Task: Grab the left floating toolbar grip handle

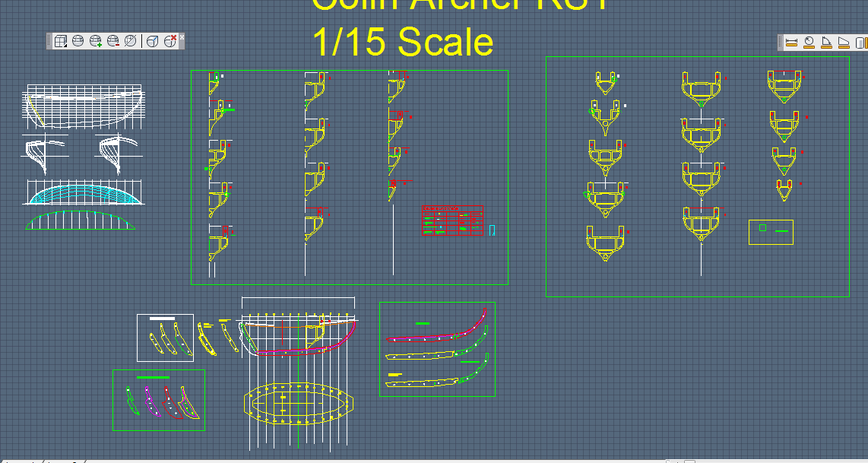Action: click(49, 41)
